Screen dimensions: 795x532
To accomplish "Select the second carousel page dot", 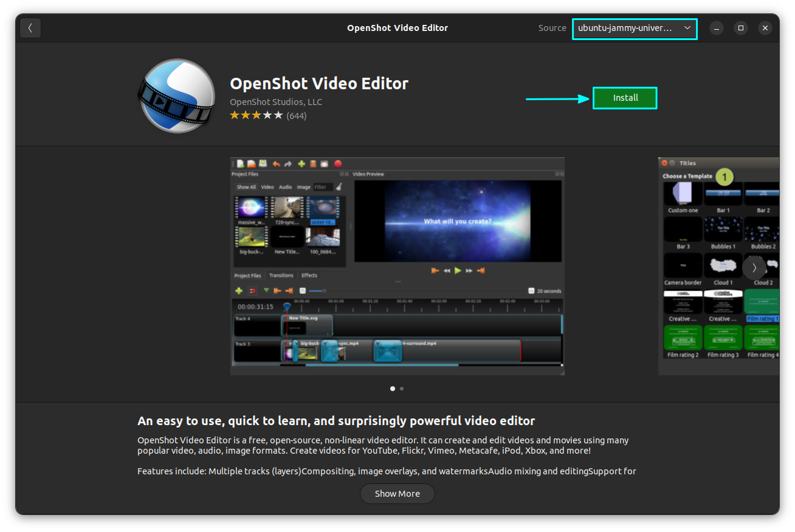I will click(402, 388).
